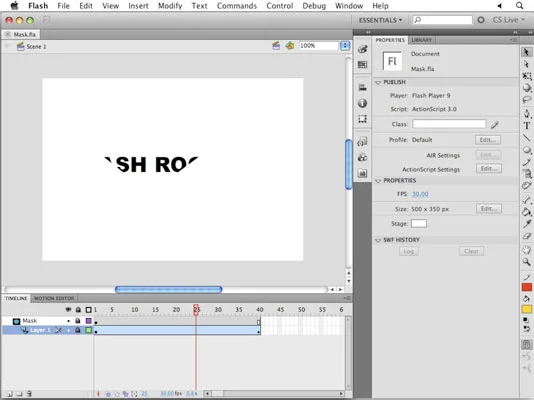This screenshot has width=534, height=400.
Task: Toggle show/hide all layers eye header
Action: tap(68, 309)
